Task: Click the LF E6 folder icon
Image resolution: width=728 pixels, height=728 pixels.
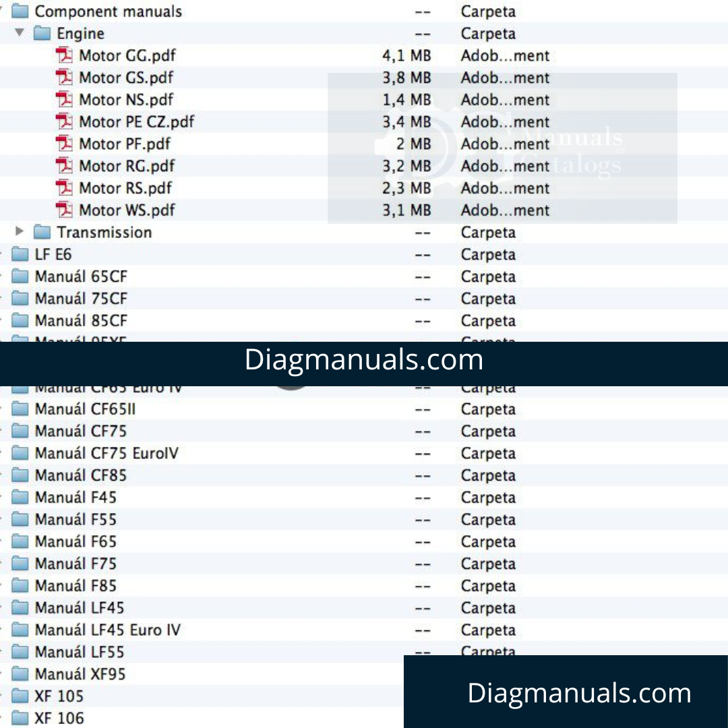Action: [x=20, y=255]
